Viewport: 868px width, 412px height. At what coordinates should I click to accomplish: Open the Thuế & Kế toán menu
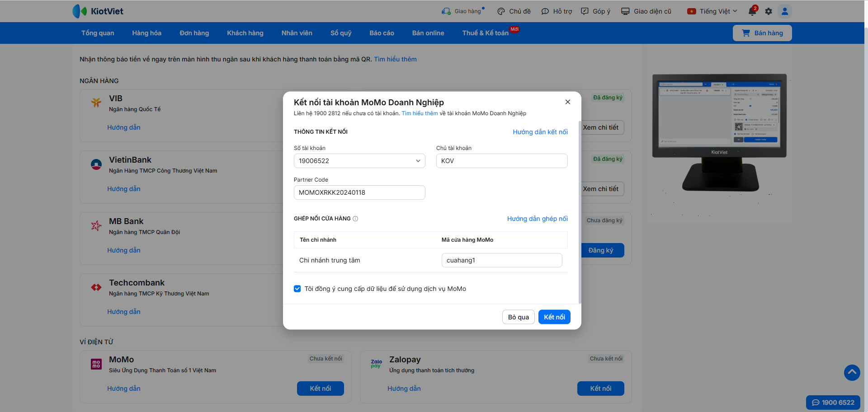[x=485, y=33]
